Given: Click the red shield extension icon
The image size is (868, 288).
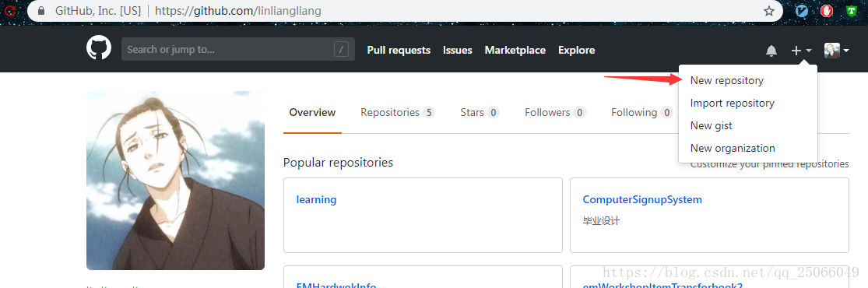Looking at the screenshot, I should [x=827, y=11].
